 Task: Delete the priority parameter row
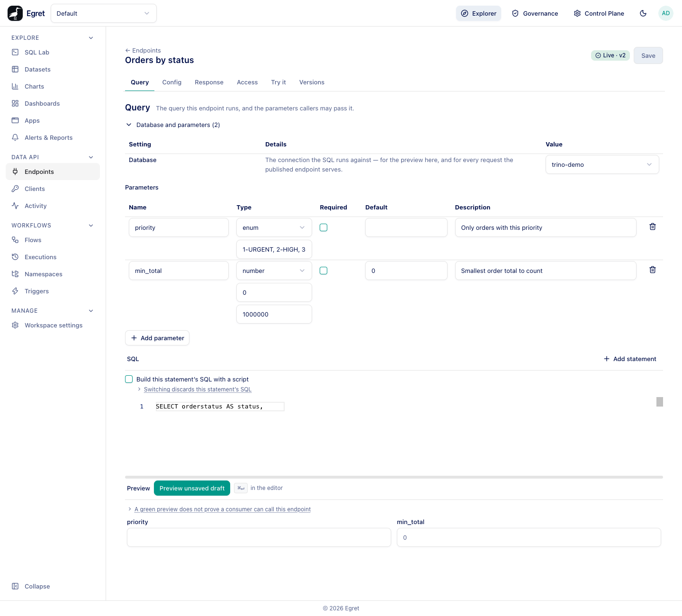tap(653, 226)
